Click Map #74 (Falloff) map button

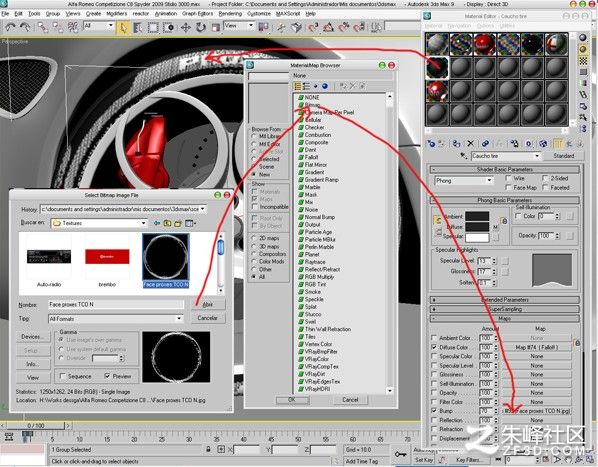tap(537, 347)
